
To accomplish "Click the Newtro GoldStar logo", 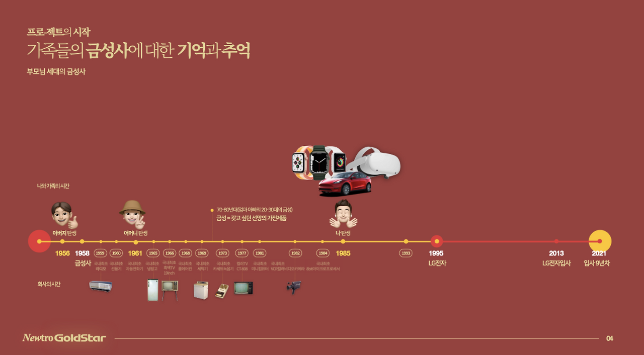I will pos(62,337).
